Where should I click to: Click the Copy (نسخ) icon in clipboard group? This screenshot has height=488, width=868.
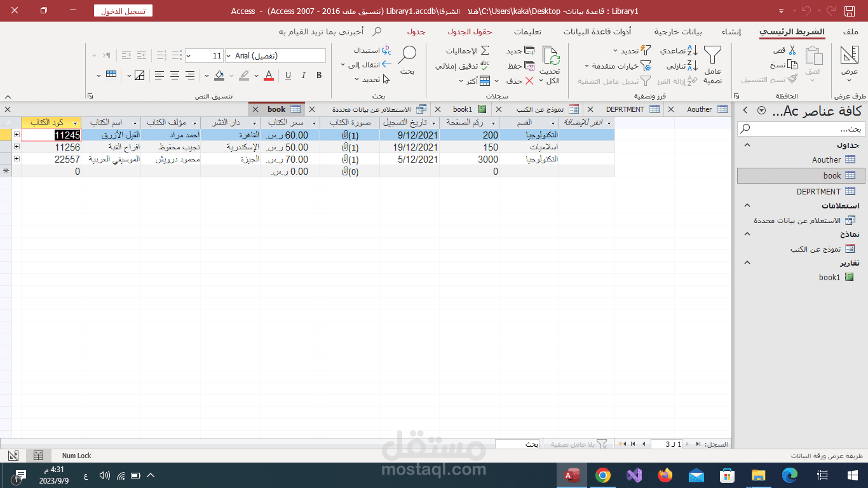pyautogui.click(x=792, y=65)
